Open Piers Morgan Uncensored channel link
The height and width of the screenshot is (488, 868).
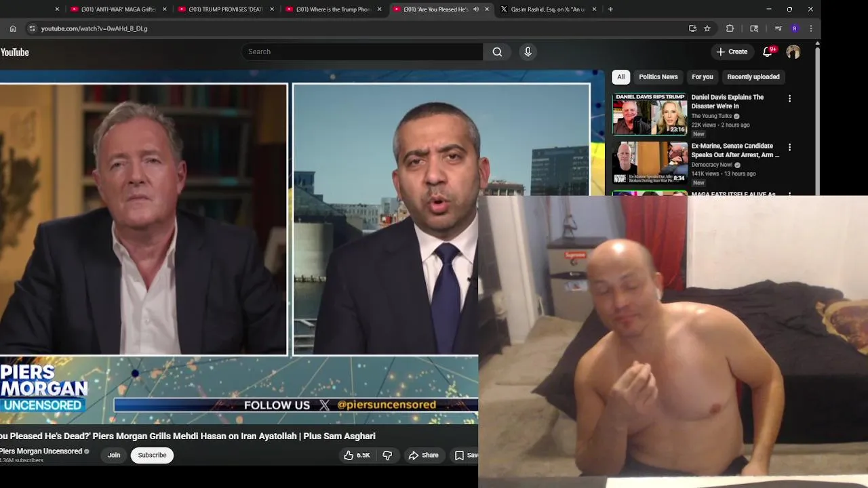(x=41, y=451)
